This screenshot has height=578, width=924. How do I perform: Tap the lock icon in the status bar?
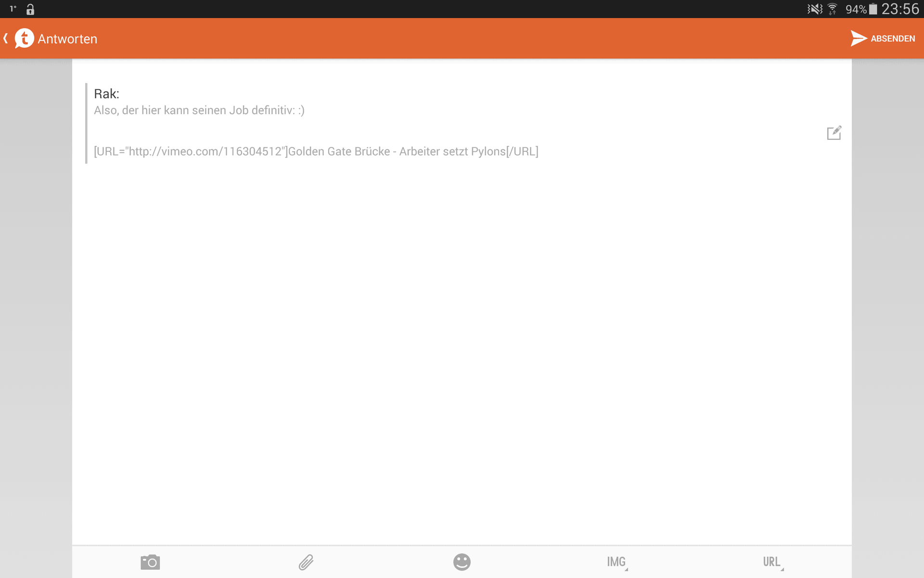tap(30, 9)
